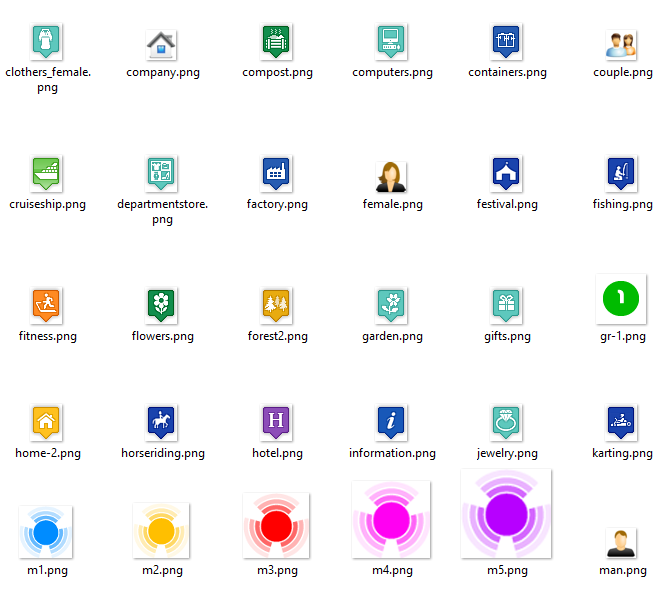Select the containers.png blue marker icon
Screen dimensions: 670x612
tap(506, 41)
